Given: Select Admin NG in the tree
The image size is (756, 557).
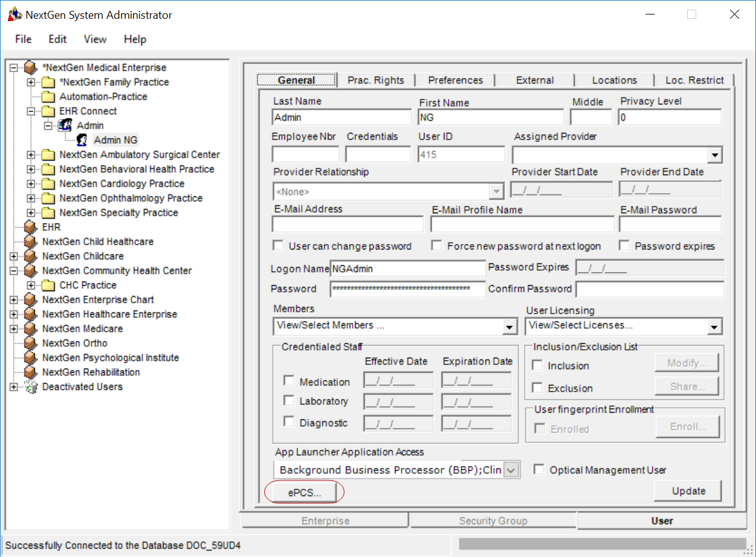Looking at the screenshot, I should coord(116,140).
